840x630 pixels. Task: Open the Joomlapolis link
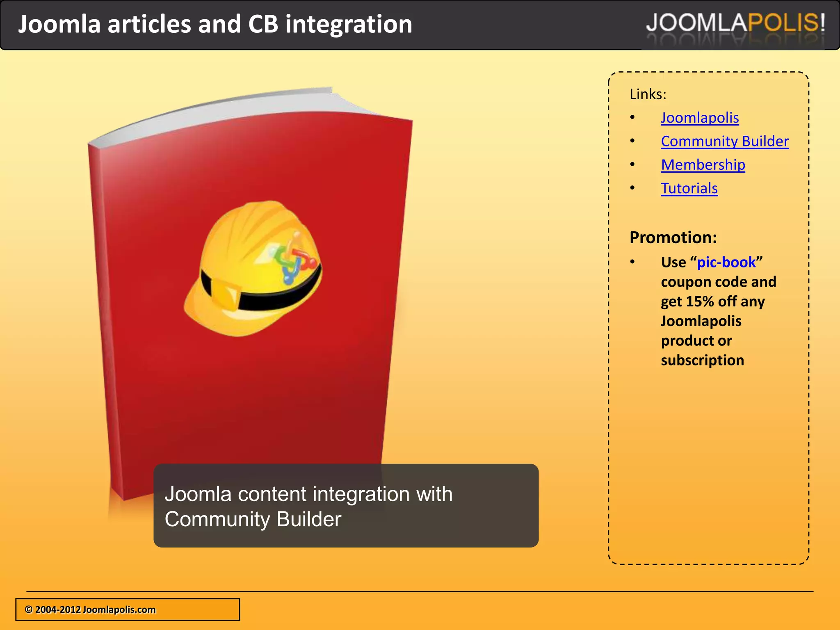699,118
